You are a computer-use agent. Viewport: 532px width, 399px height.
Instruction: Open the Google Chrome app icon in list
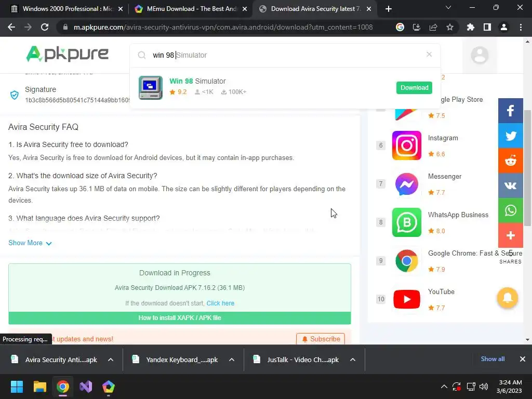pyautogui.click(x=406, y=261)
